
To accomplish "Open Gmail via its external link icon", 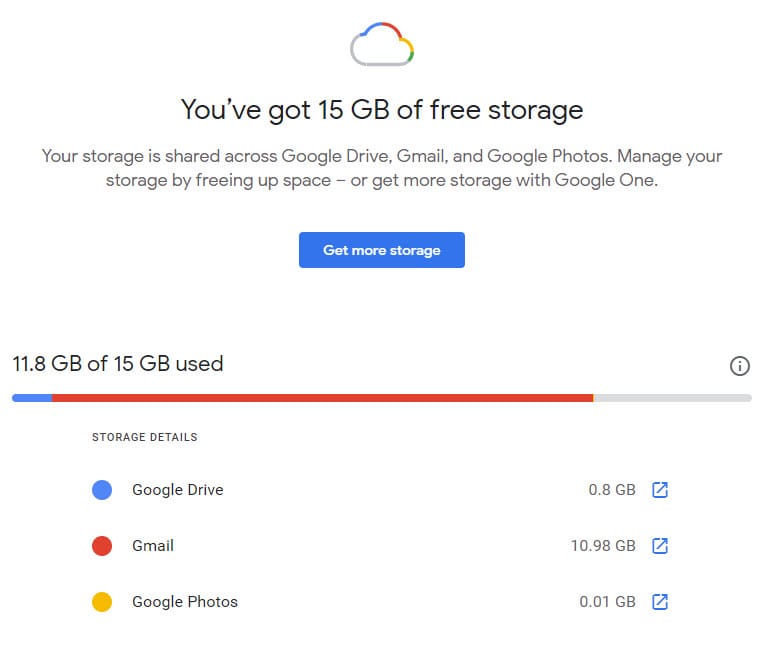I will click(x=660, y=546).
